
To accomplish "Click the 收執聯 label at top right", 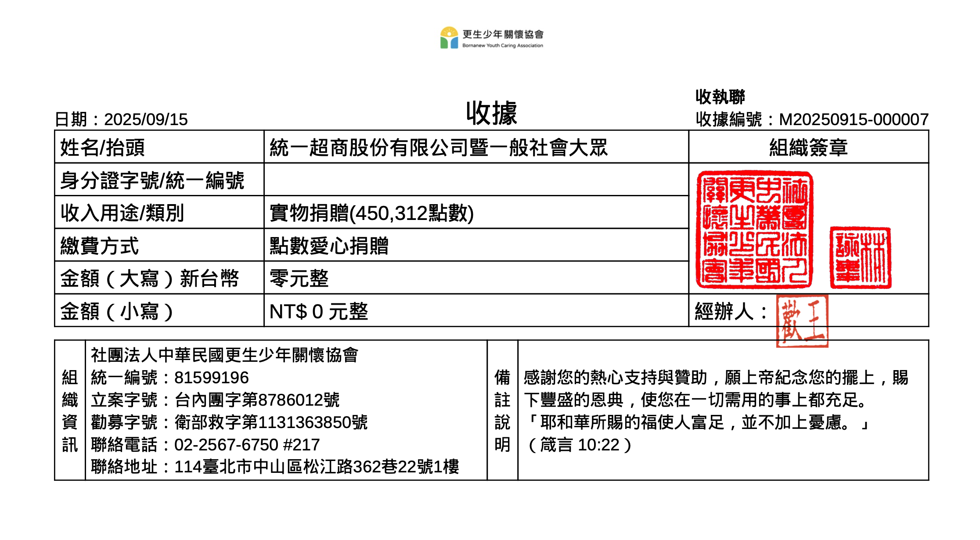I will (x=720, y=97).
